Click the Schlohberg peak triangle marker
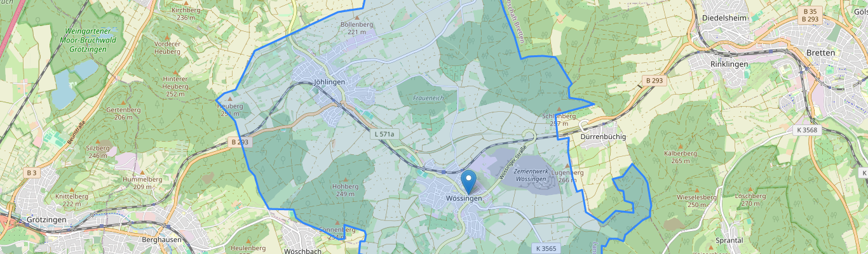Image resolution: width=868 pixels, height=254 pixels. pyautogui.click(x=559, y=109)
